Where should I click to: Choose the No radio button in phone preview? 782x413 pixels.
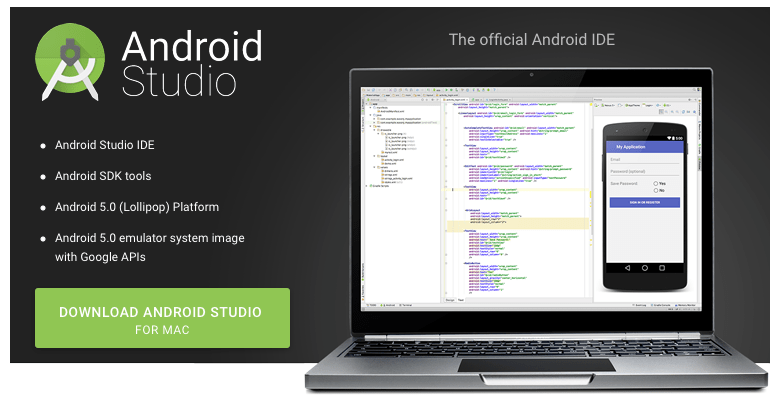(x=656, y=191)
